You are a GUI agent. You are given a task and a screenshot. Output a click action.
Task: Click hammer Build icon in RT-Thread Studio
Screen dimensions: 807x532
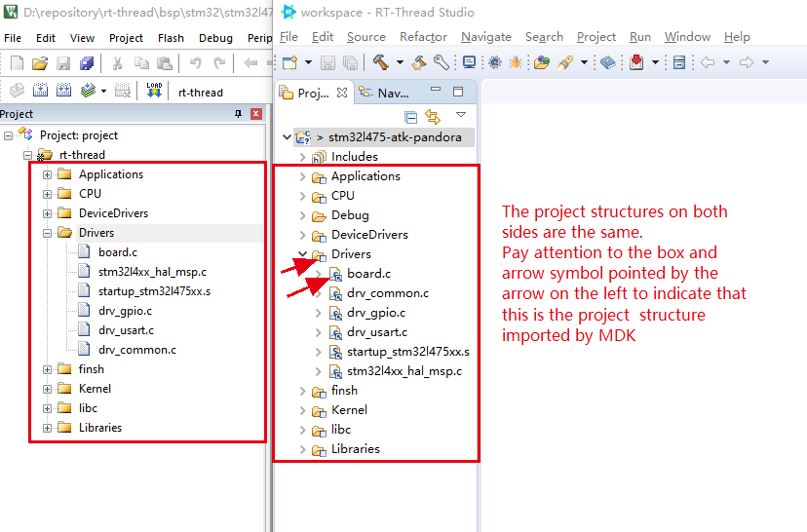pyautogui.click(x=381, y=62)
